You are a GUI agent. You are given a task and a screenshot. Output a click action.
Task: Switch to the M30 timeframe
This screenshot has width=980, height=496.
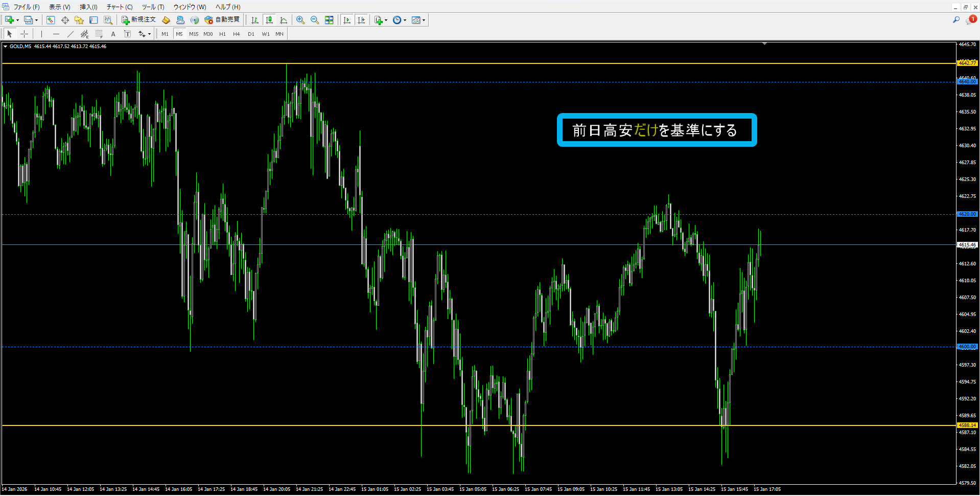[208, 34]
